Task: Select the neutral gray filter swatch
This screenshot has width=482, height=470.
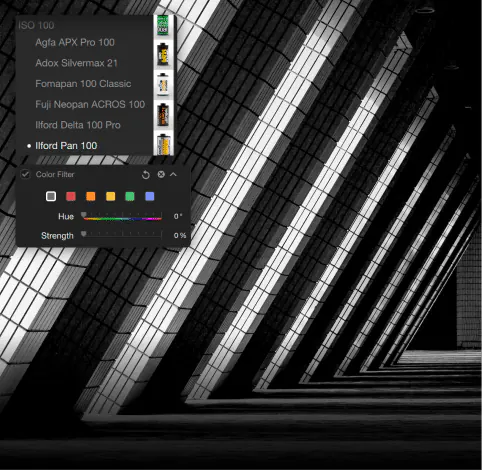Action: tap(51, 196)
